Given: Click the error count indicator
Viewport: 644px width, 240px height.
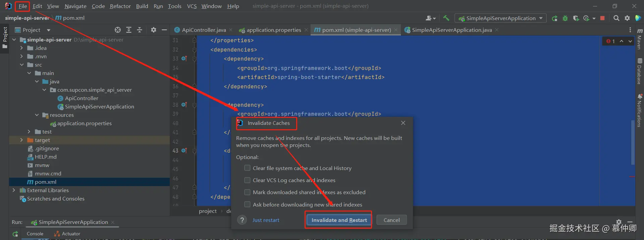Looking at the screenshot, I should 611,41.
